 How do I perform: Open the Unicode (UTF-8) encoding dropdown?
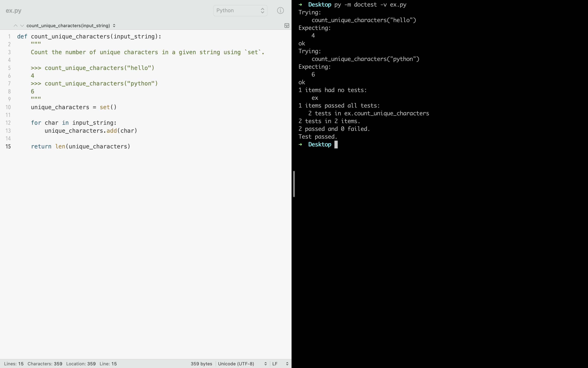(243, 364)
